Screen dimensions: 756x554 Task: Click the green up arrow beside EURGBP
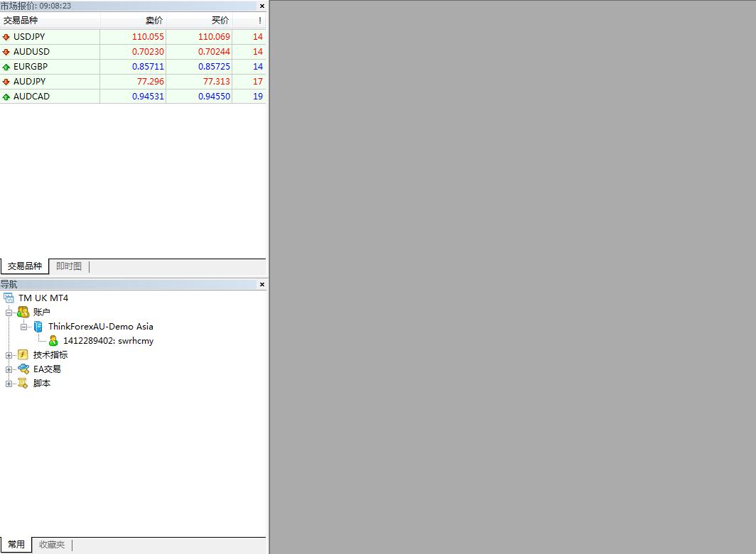click(6, 67)
